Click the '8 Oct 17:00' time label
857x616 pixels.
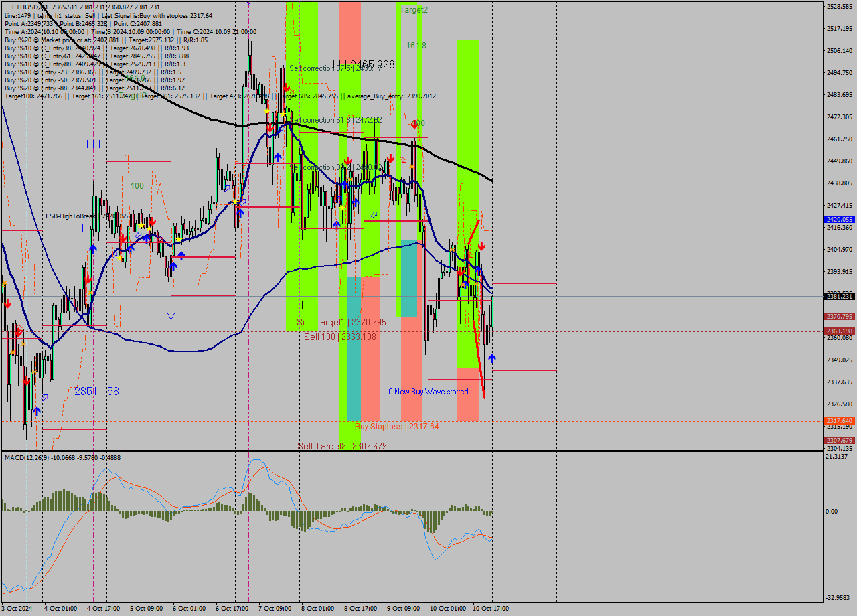point(361,609)
